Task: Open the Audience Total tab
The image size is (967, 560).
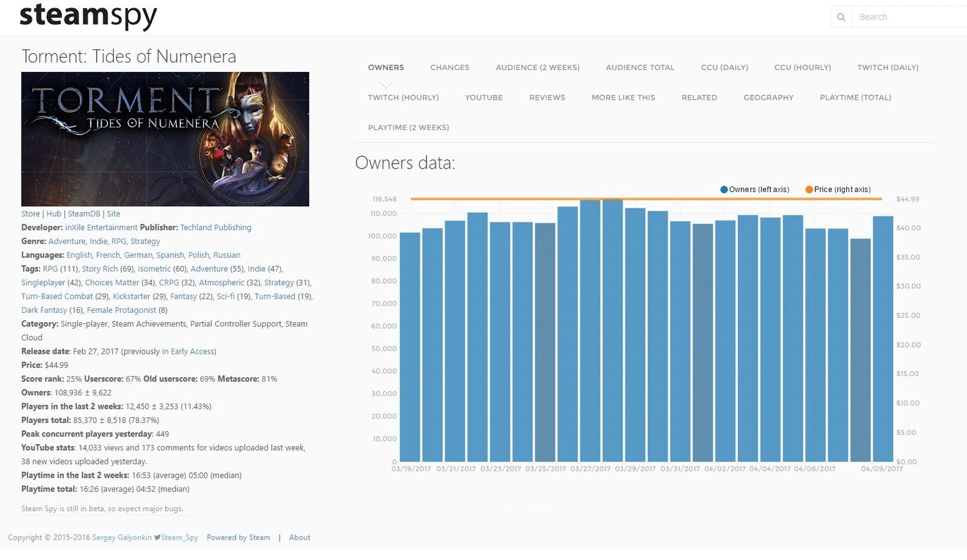Action: (640, 68)
